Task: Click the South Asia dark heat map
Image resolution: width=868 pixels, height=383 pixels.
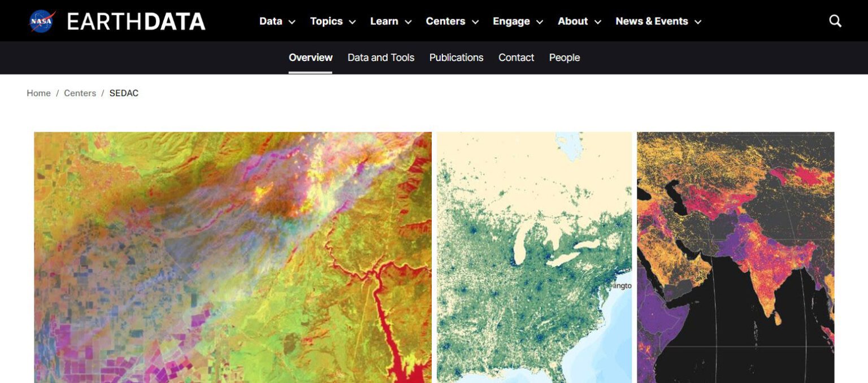Action: point(735,258)
